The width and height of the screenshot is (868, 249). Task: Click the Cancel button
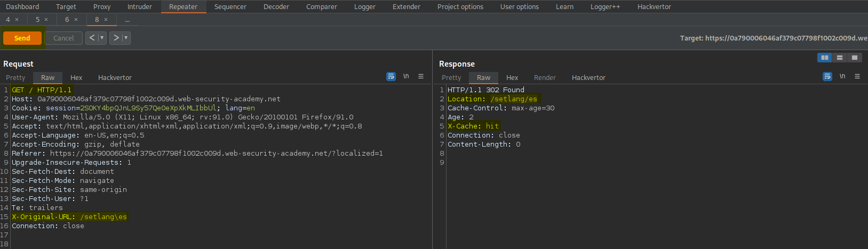click(x=63, y=38)
